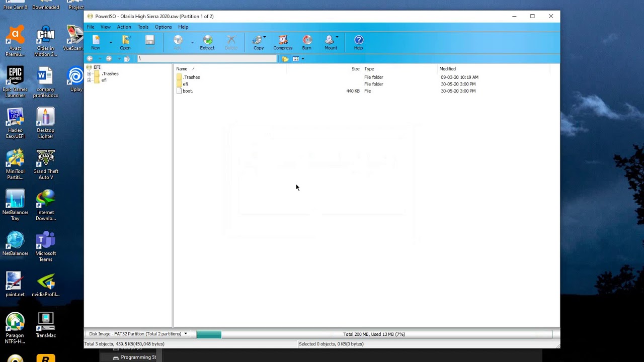Open the Tools menu

143,27
